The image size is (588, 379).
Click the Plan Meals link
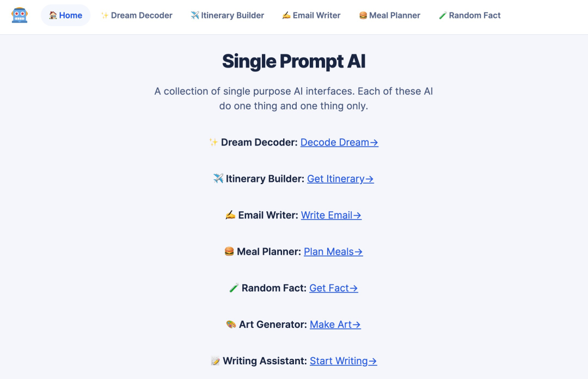(333, 252)
